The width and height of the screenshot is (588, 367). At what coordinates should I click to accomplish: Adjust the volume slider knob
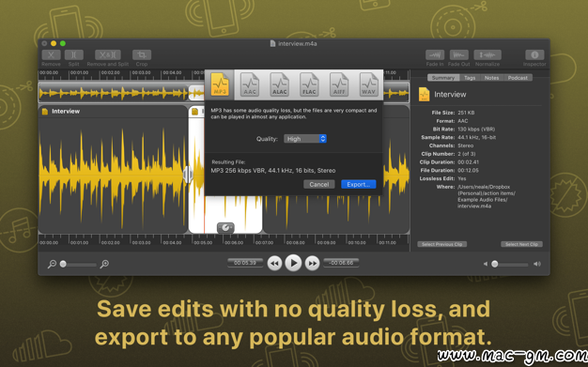pyautogui.click(x=495, y=264)
